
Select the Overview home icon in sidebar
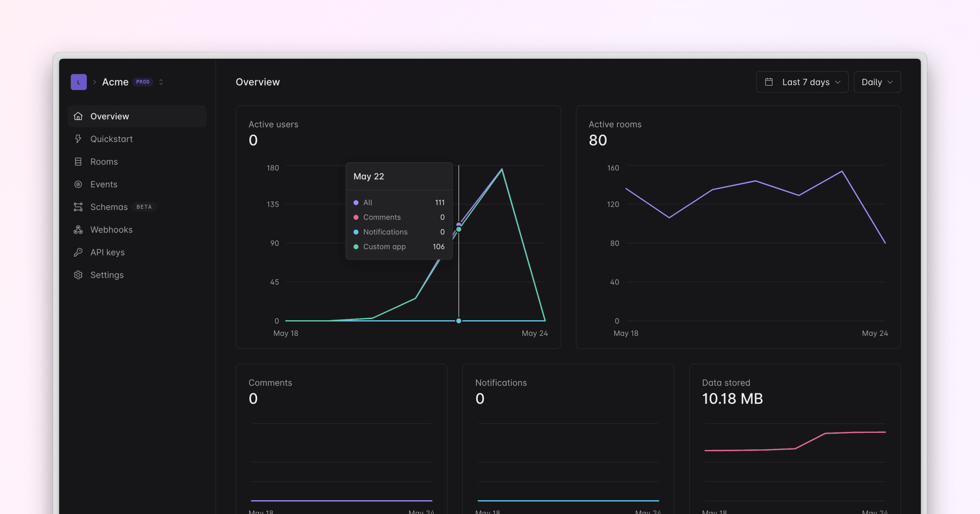pyautogui.click(x=78, y=116)
